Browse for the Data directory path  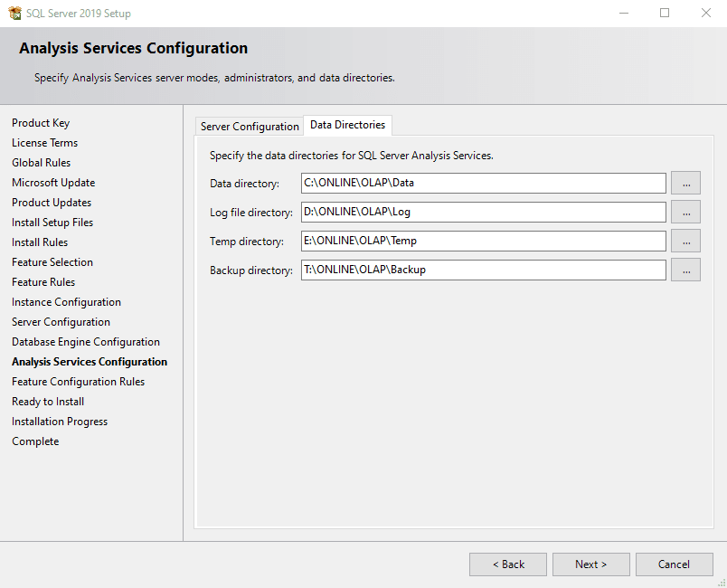685,184
